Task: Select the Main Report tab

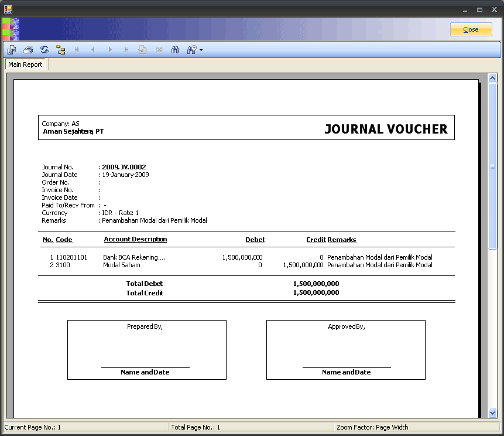Action: [x=25, y=64]
